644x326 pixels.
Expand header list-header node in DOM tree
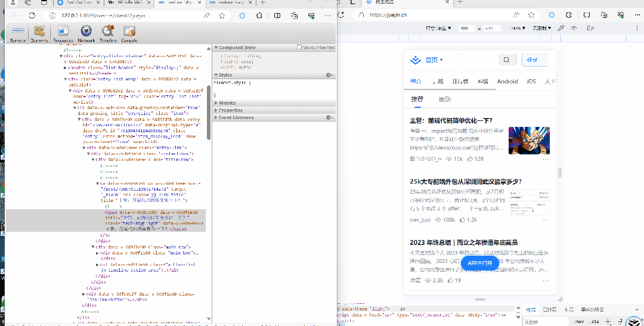(66, 68)
